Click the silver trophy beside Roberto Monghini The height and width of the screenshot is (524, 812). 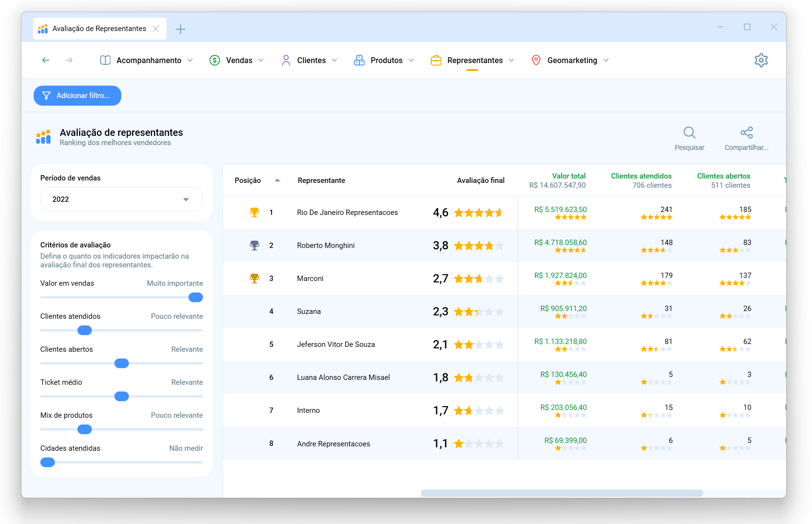254,246
